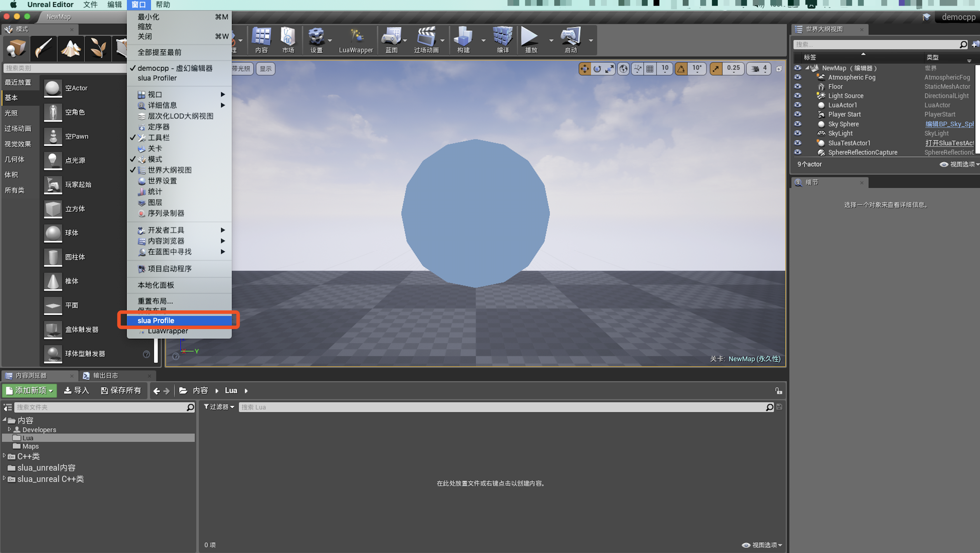The width and height of the screenshot is (980, 553).
Task: Select the Place mode cube icon
Action: click(x=16, y=49)
